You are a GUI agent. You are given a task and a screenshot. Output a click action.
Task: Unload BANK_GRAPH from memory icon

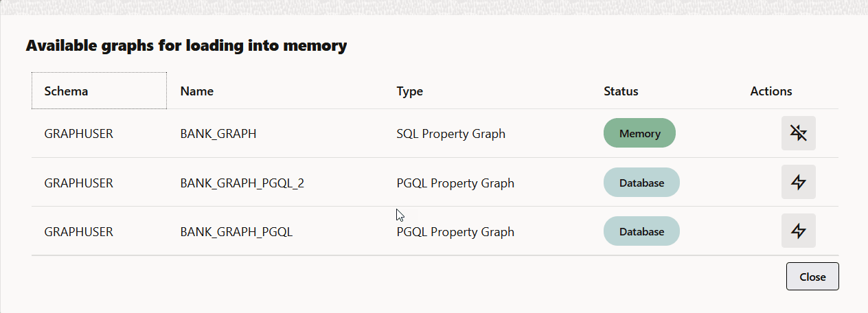coord(798,133)
